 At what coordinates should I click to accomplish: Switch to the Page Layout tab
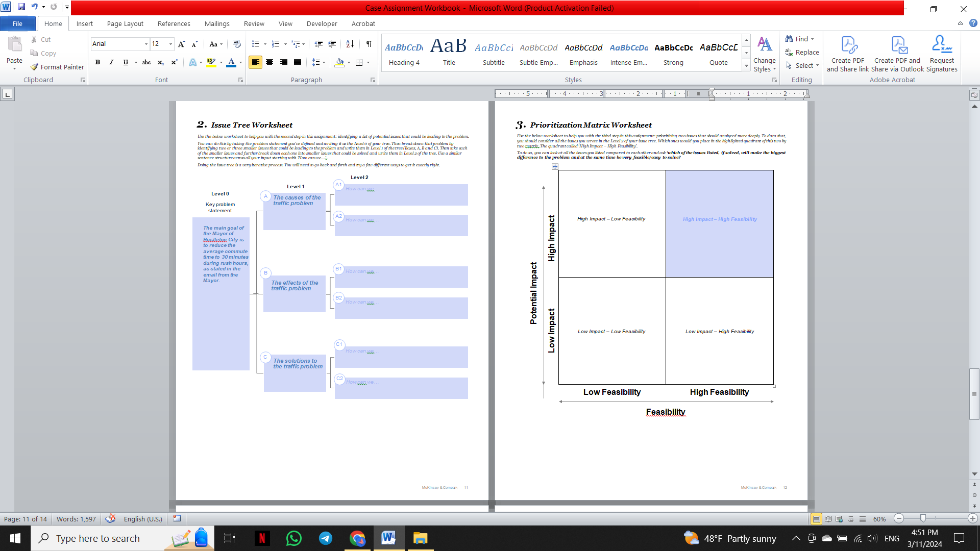tap(125, 23)
